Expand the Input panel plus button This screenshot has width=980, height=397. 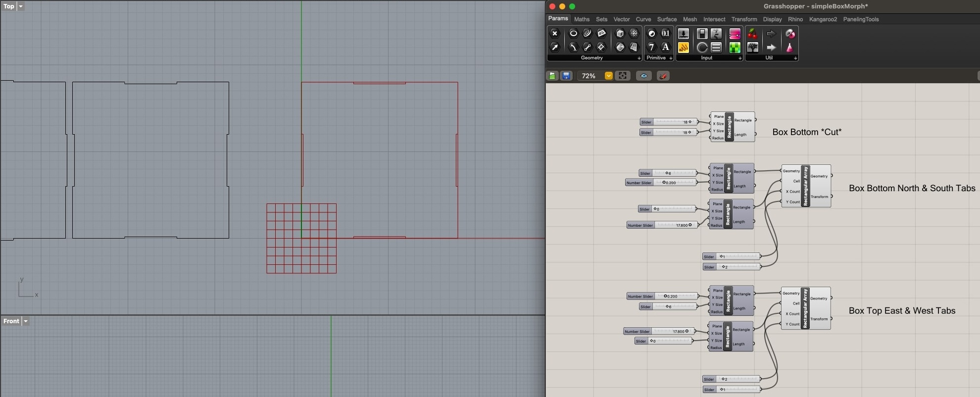pos(740,58)
